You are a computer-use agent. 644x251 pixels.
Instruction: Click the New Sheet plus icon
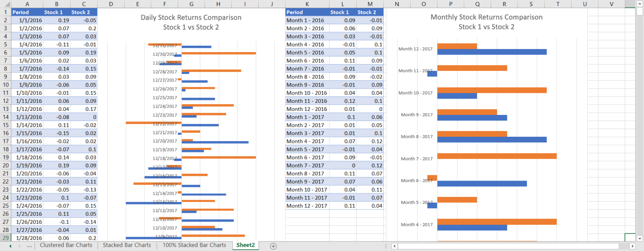coord(273,246)
